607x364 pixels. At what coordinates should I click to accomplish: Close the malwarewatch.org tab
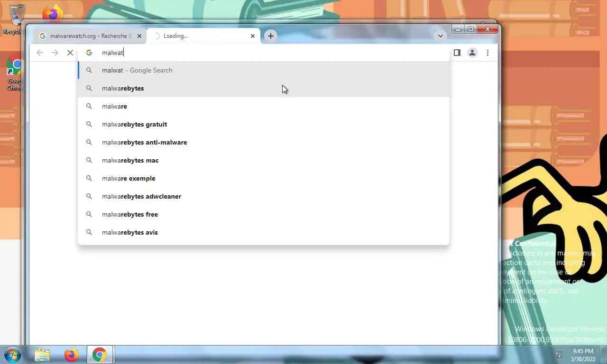pos(139,36)
